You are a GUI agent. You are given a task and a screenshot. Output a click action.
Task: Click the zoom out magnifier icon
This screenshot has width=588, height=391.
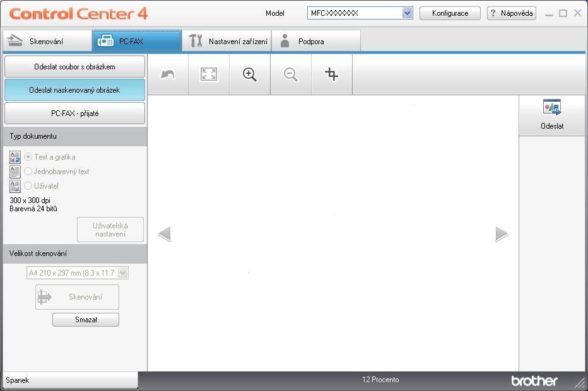click(x=291, y=74)
